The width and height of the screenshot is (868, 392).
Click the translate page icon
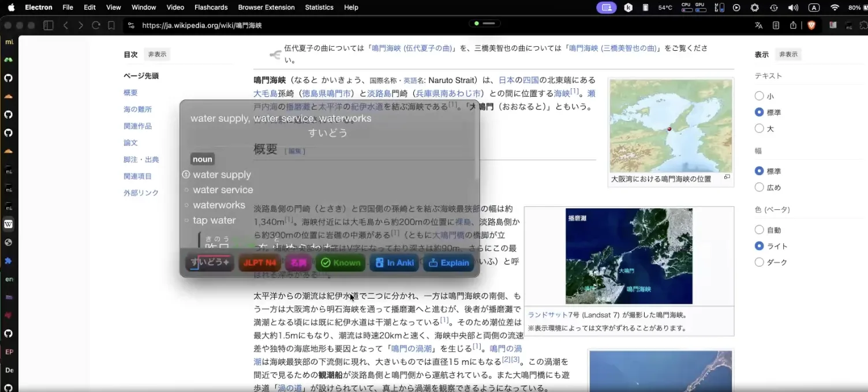tap(758, 25)
